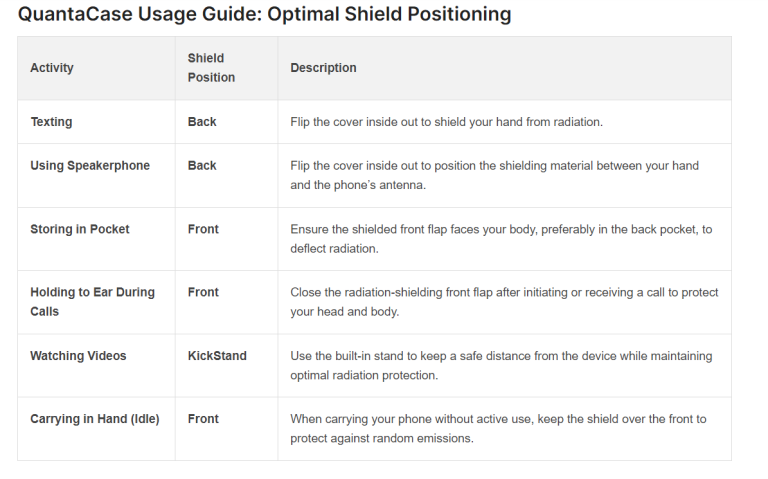Click the description about shielding your hand
The height and width of the screenshot is (479, 768).
[x=446, y=122]
